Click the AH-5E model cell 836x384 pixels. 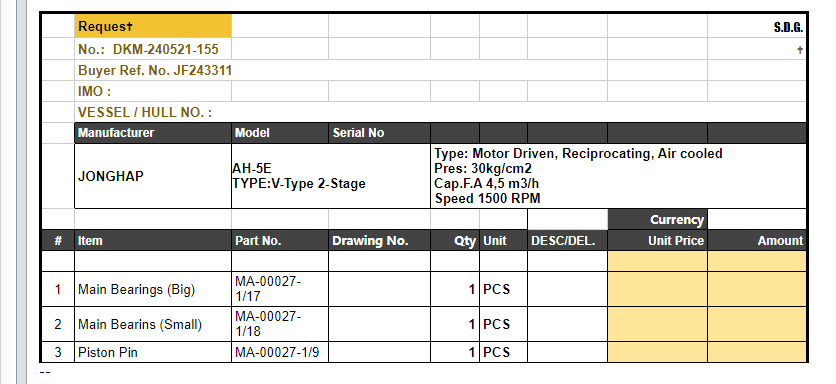click(x=331, y=176)
